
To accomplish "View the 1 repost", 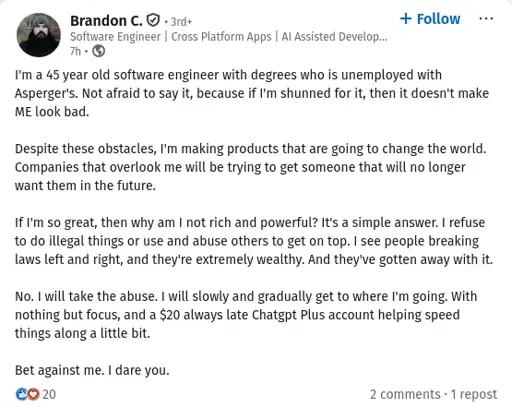I will click(x=474, y=394).
